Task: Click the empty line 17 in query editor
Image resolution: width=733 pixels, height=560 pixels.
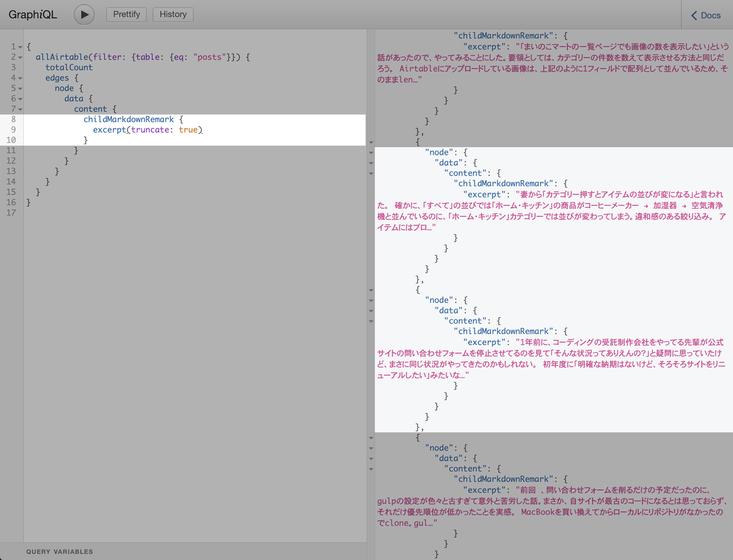Action: [x=195, y=213]
